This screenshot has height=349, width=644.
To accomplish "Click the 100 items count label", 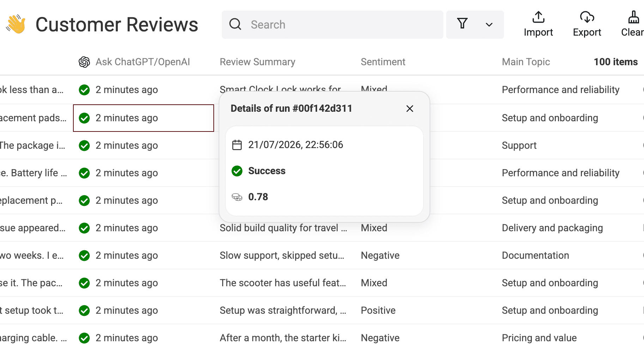I will pyautogui.click(x=616, y=62).
